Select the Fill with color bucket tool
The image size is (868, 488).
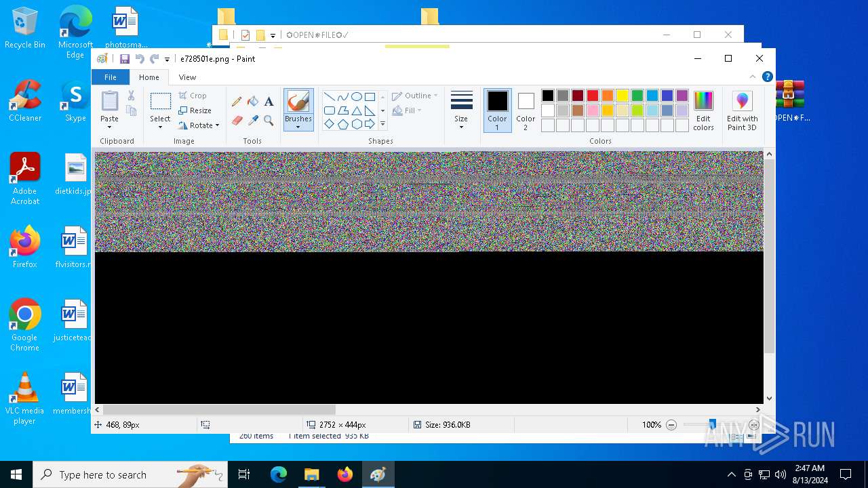click(x=253, y=102)
